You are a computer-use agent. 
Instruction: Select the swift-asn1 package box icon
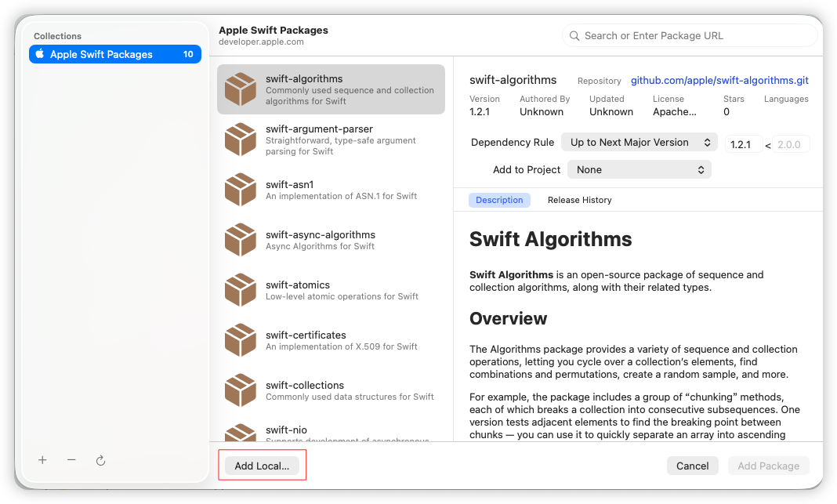click(241, 190)
